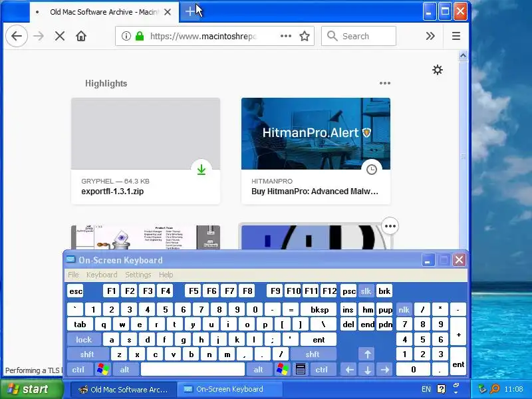Click the esc key on On-Screen Keyboard
This screenshot has height=399, width=532.
(x=76, y=291)
